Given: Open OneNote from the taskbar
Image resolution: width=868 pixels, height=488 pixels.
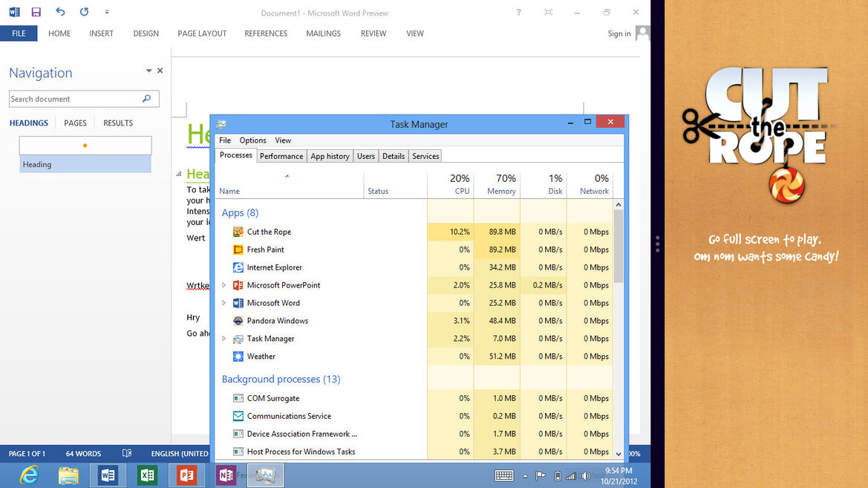Looking at the screenshot, I should (x=226, y=475).
